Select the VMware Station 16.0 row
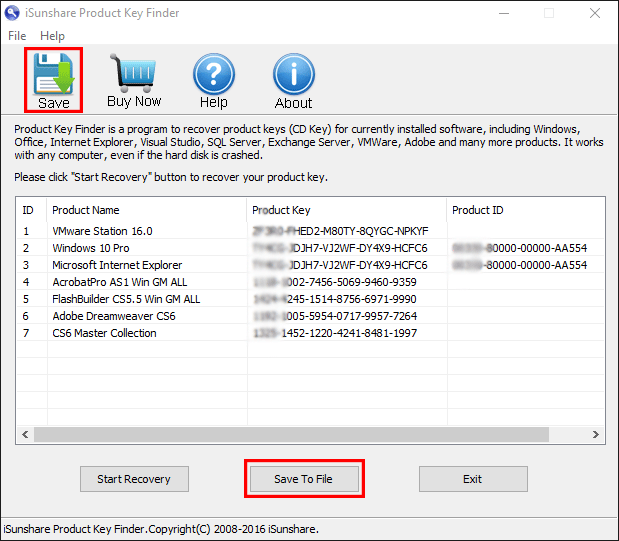Image resolution: width=619 pixels, height=541 pixels. coord(310,231)
